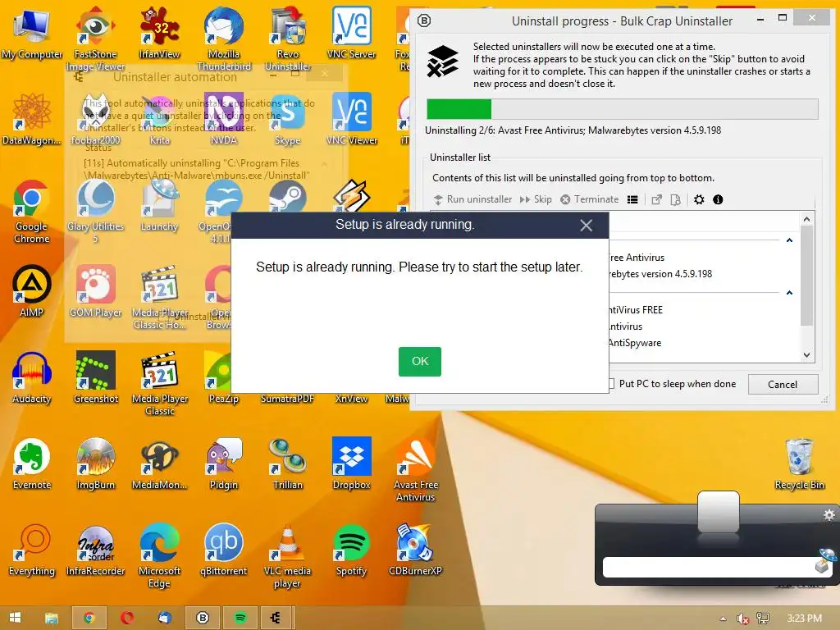
Task: Click the info icon in uninstaller toolbar
Action: click(718, 200)
